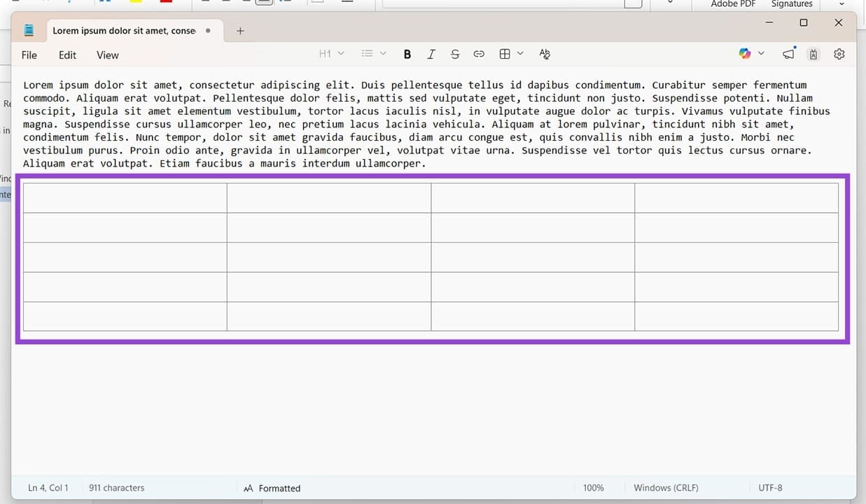Apply strikethrough formatting
The width and height of the screenshot is (866, 504).
455,54
